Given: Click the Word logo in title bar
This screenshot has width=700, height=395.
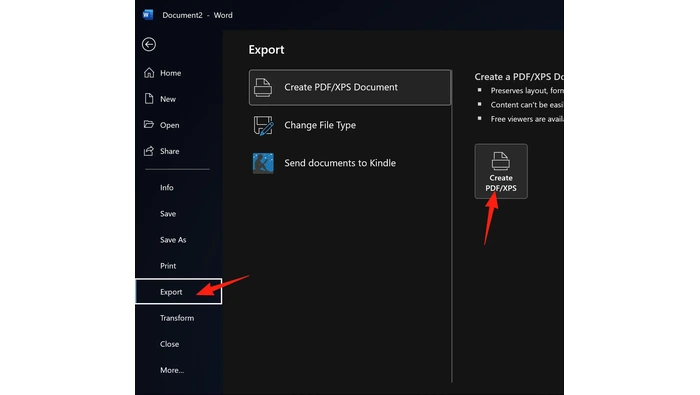Looking at the screenshot, I should pos(148,15).
